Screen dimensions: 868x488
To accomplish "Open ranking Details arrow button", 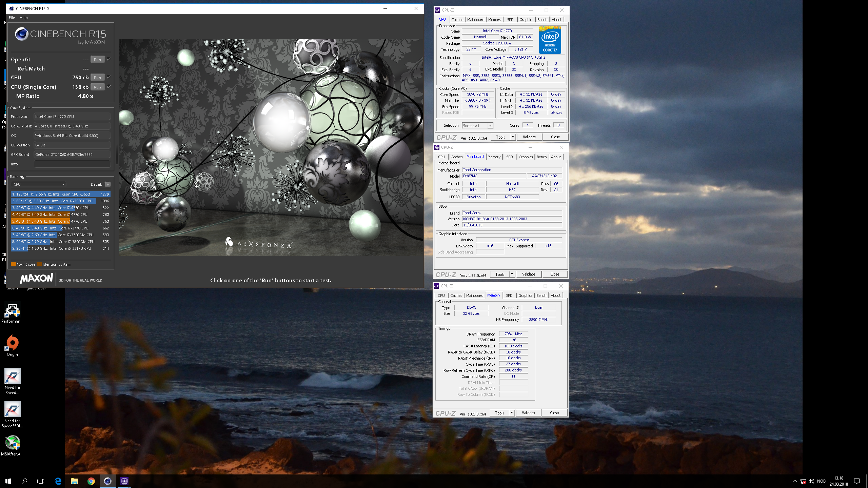I will coord(107,184).
